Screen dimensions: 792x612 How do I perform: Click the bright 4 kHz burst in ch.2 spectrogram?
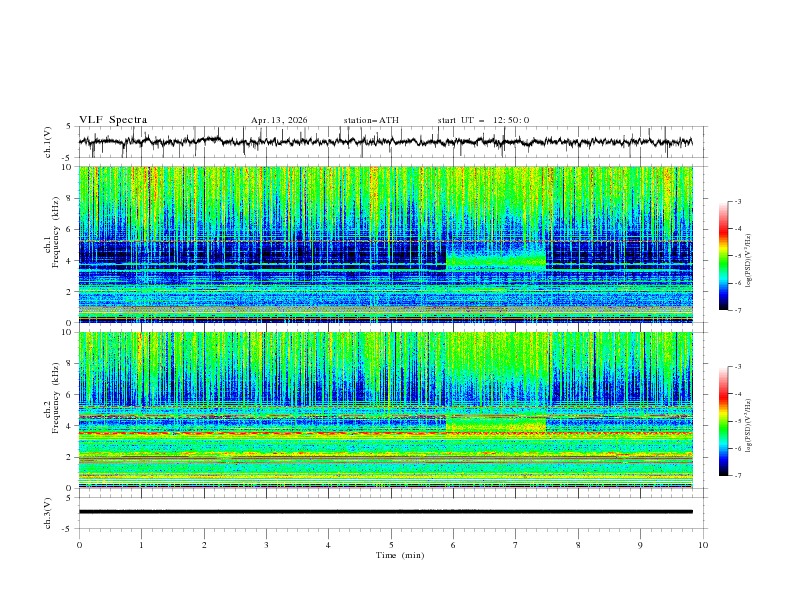496,424
